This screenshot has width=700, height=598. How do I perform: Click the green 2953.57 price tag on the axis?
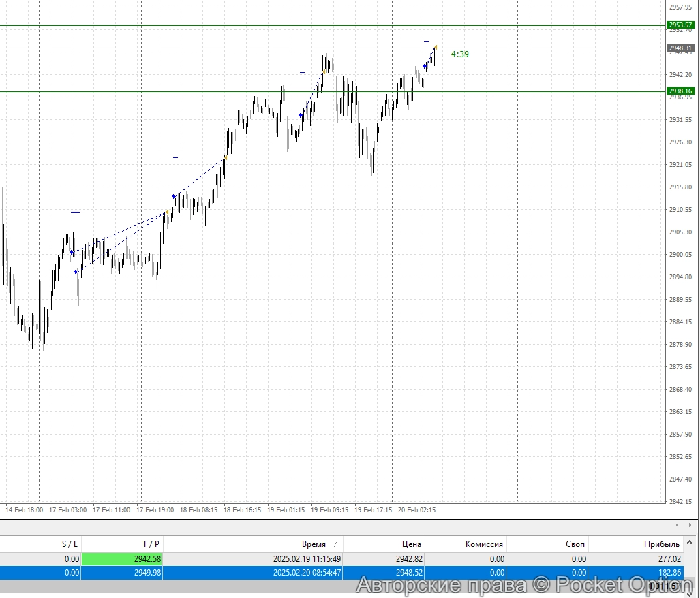[680, 24]
